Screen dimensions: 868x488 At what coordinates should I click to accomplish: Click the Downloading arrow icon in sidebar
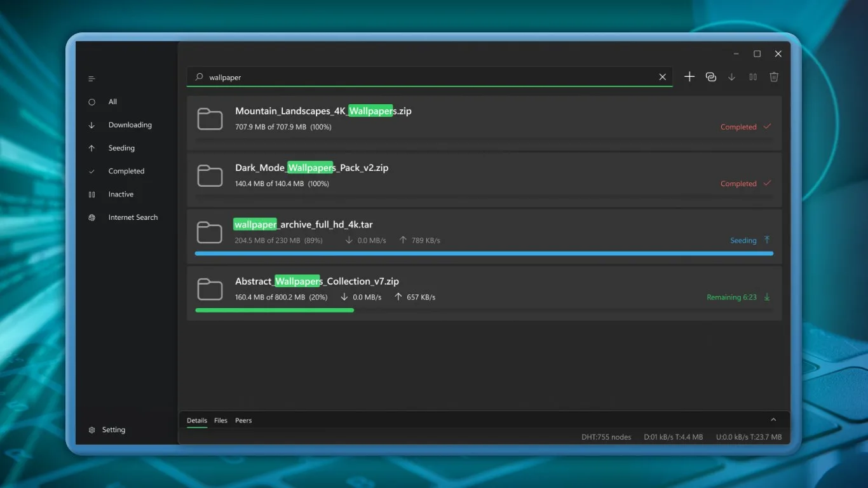tap(92, 125)
